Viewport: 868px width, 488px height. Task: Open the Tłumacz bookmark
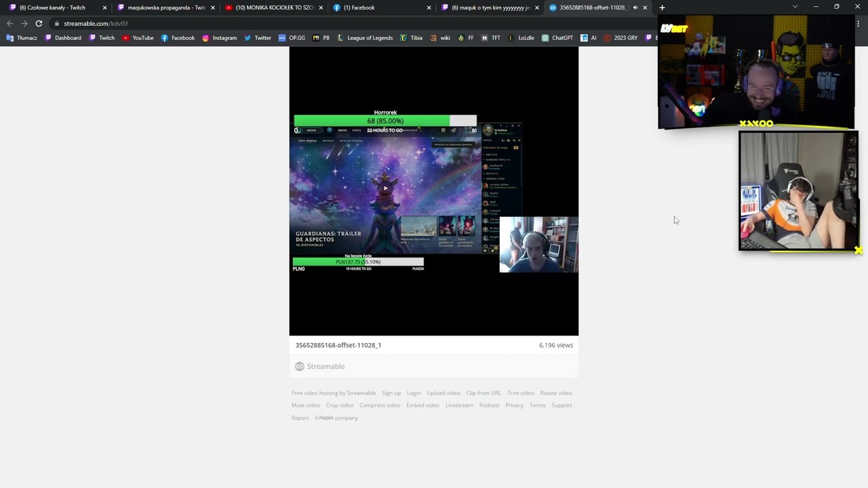22,38
